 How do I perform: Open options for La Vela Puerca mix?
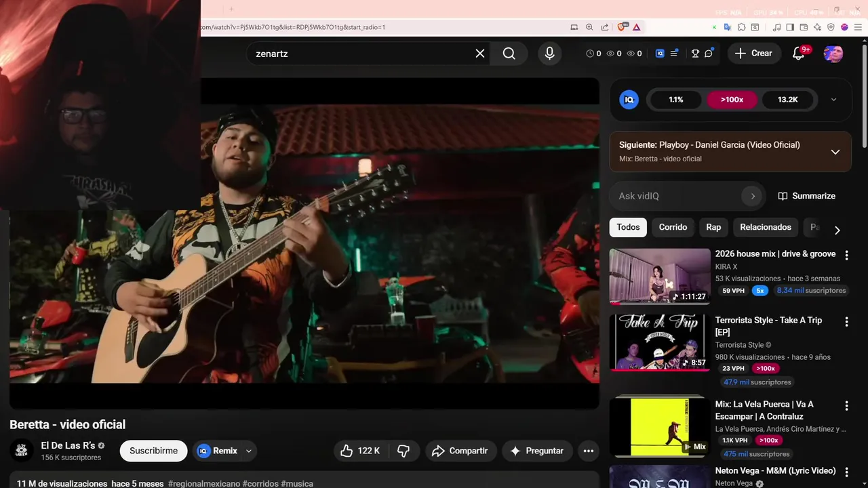click(846, 406)
